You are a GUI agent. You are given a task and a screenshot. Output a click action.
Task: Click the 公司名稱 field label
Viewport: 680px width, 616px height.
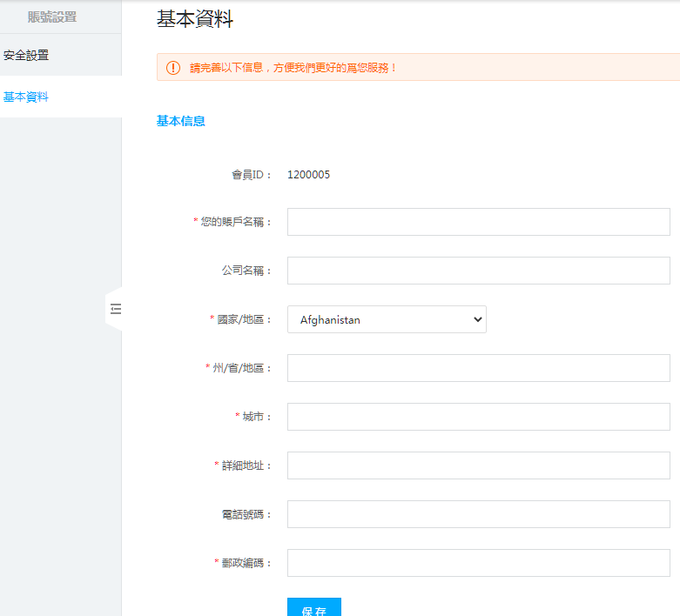(246, 271)
